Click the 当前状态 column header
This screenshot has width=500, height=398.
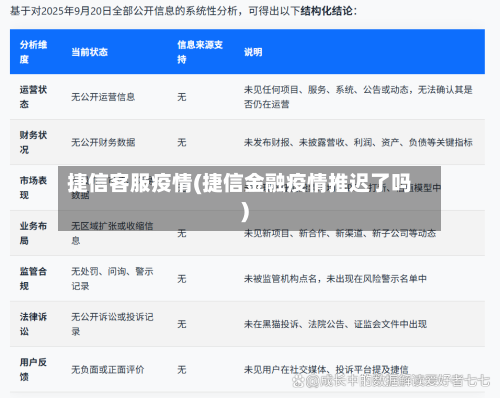tap(89, 52)
